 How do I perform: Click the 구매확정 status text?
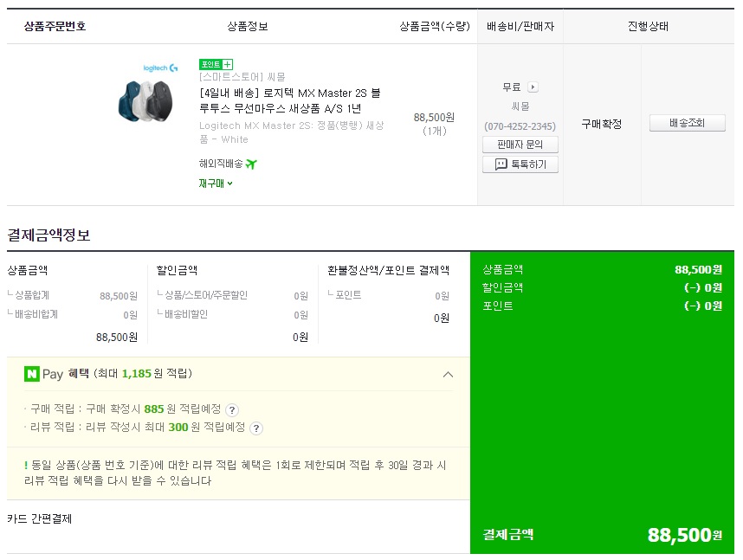coord(601,124)
